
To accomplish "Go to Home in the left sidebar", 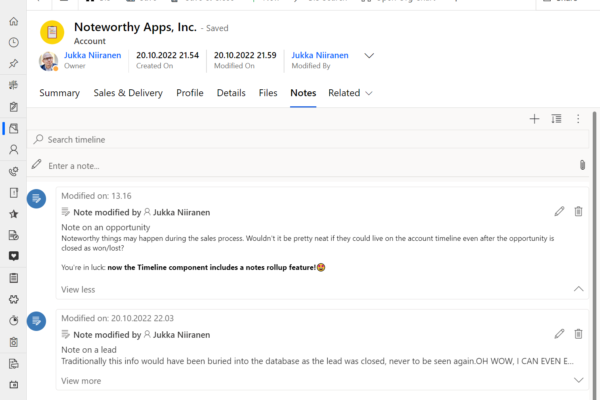I will 13,21.
